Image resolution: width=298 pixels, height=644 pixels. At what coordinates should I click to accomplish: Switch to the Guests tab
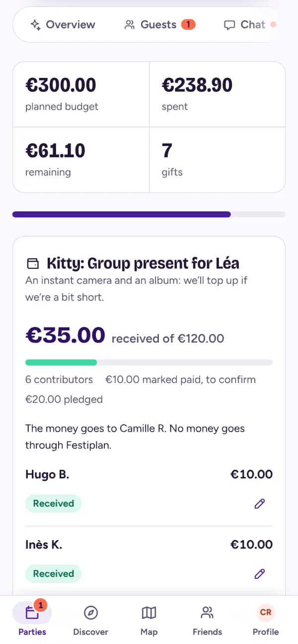click(159, 24)
